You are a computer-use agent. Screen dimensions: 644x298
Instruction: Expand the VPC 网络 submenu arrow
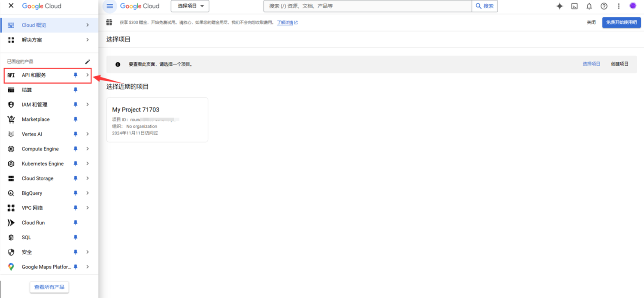click(88, 208)
